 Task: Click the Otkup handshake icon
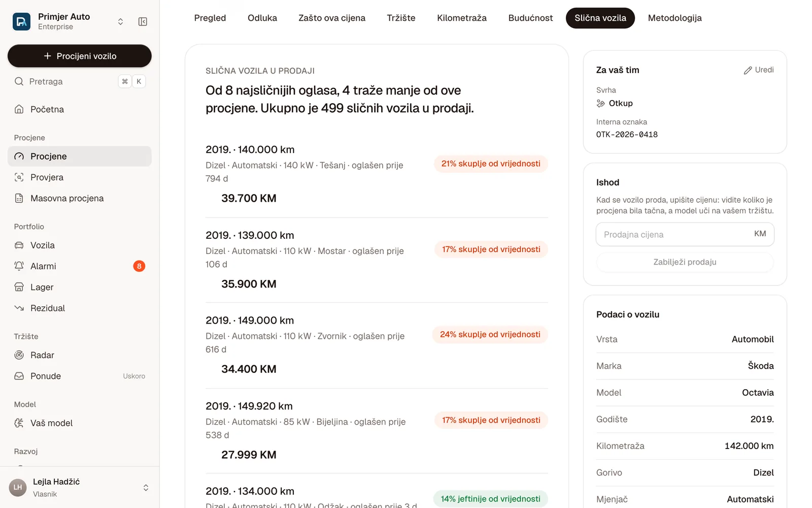(601, 103)
